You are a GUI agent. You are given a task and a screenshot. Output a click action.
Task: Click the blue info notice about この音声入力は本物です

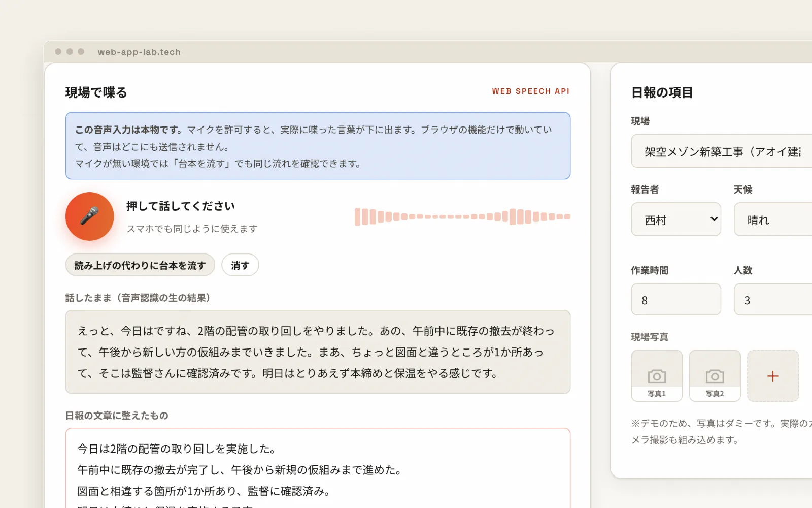point(318,146)
